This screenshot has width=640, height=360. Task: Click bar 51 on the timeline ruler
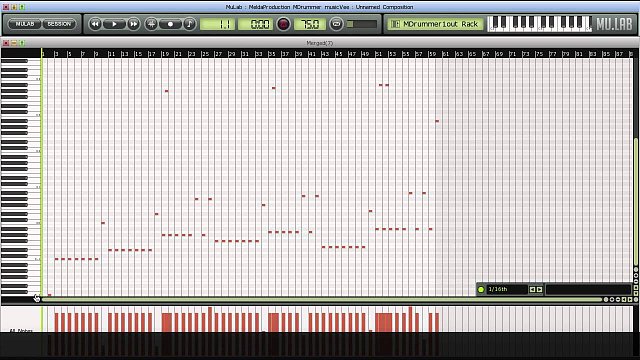click(379, 54)
